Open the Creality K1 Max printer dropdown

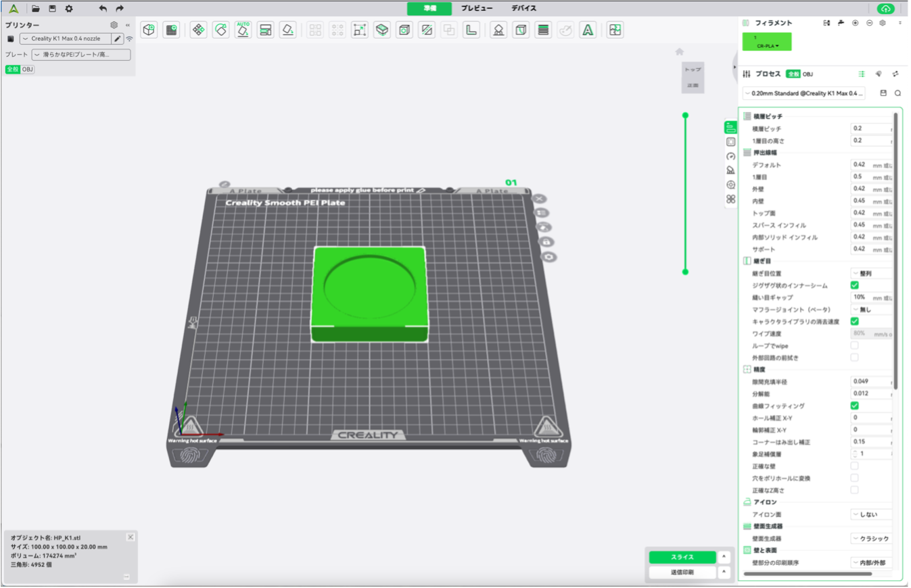pyautogui.click(x=66, y=39)
